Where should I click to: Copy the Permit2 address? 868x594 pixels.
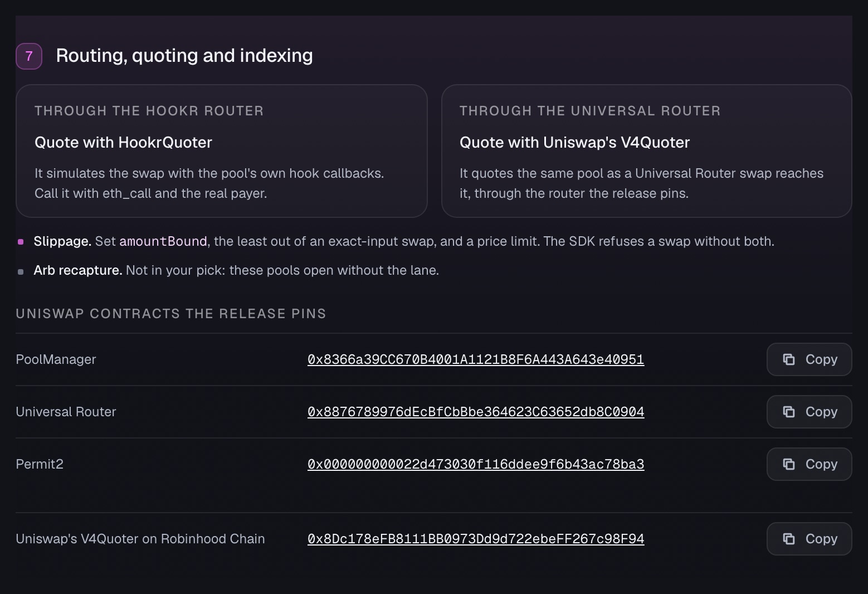click(x=809, y=464)
